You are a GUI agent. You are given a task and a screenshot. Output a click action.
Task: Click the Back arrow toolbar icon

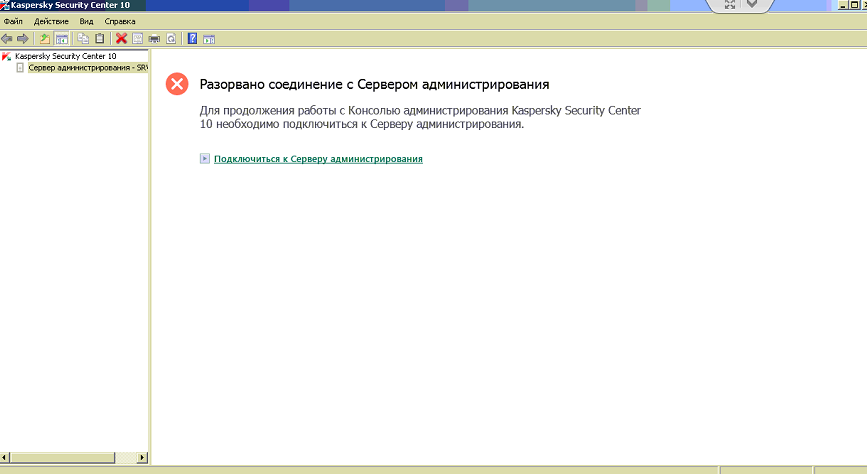(7, 39)
